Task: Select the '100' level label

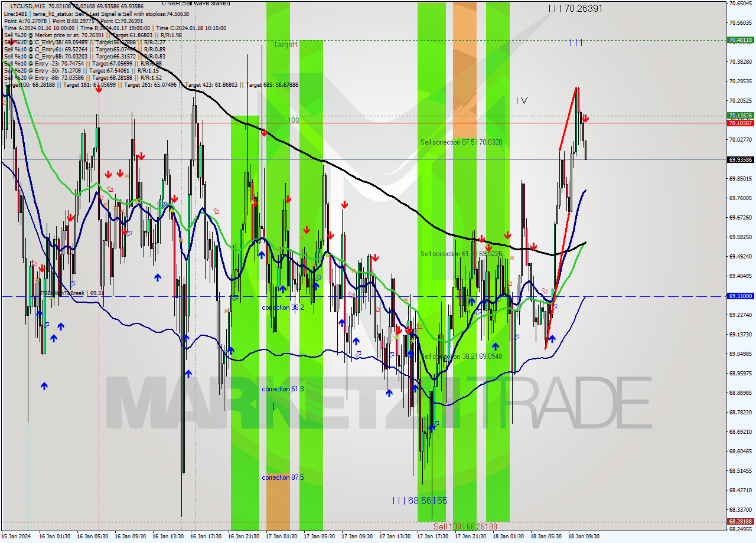Action: click(x=294, y=120)
